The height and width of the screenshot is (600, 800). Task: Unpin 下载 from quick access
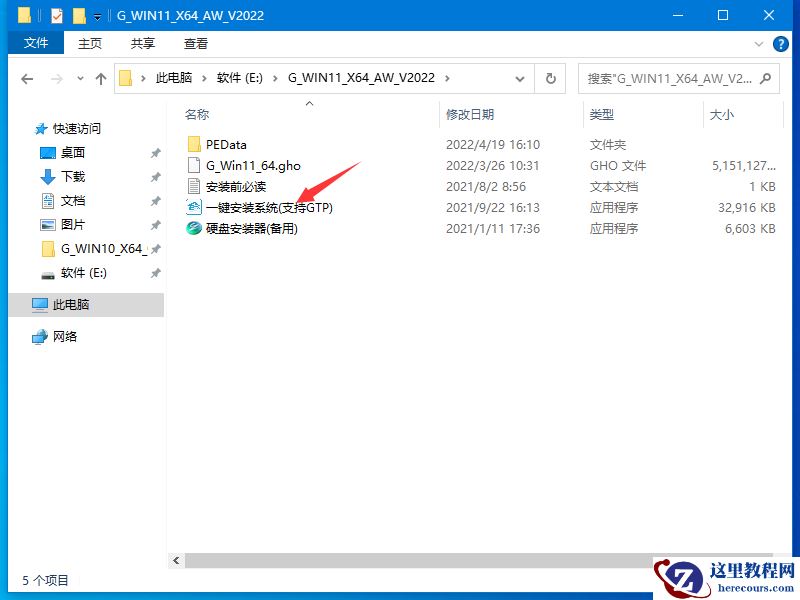[155, 177]
